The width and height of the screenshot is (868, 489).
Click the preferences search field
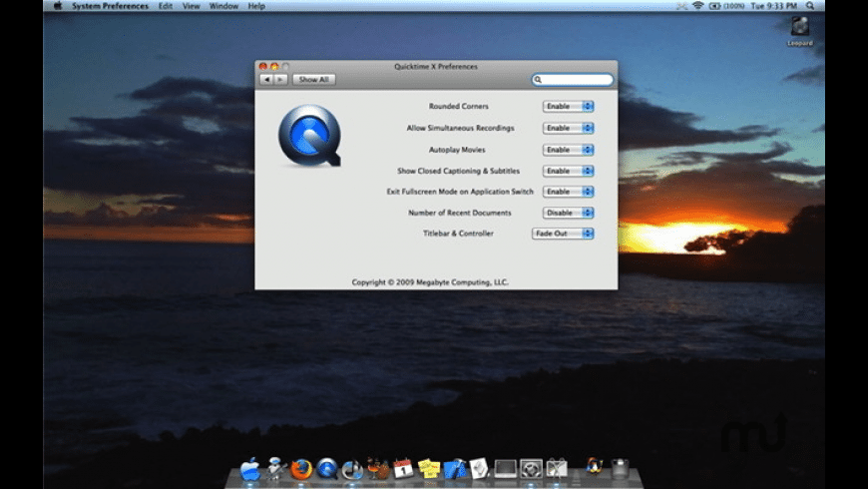(573, 80)
